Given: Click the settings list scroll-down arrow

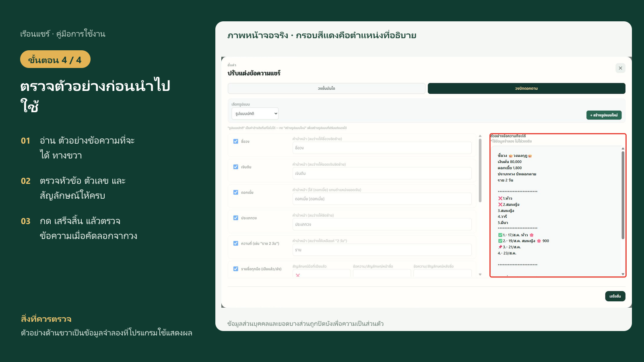Looking at the screenshot, I should [x=480, y=275].
